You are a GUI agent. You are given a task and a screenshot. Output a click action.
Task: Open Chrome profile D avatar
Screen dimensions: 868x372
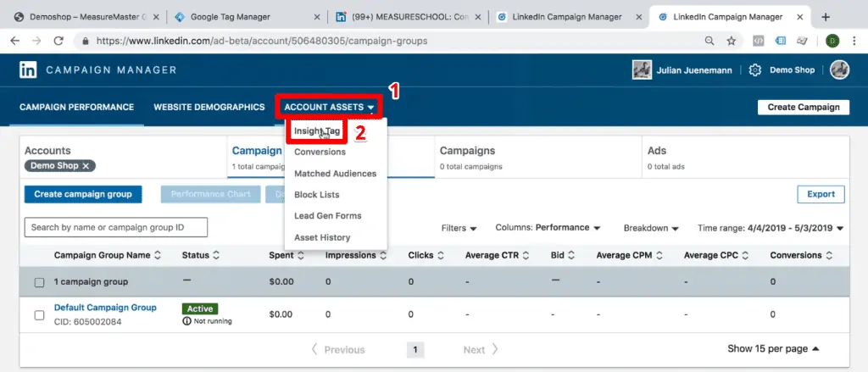pos(832,41)
